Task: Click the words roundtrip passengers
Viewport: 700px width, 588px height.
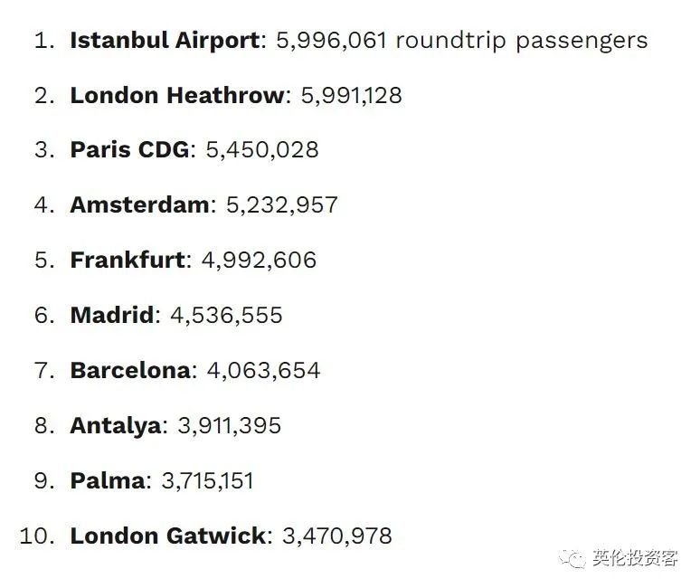Action: [x=521, y=41]
